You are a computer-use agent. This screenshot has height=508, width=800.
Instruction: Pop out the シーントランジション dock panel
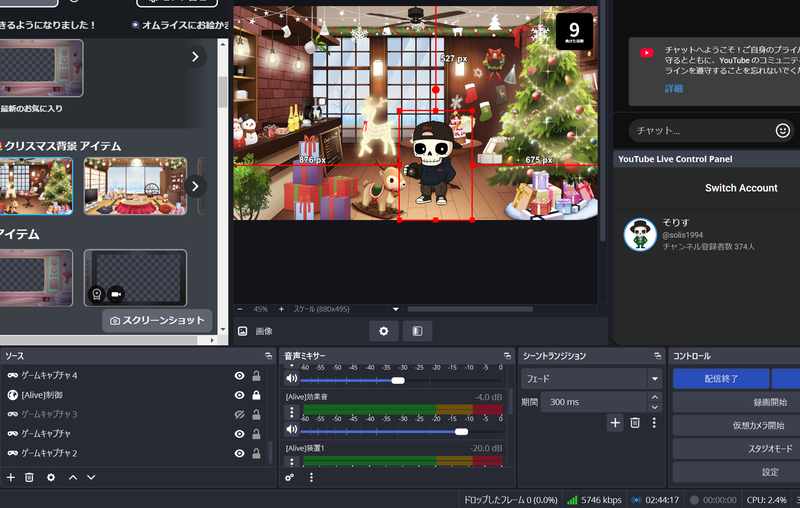click(657, 356)
